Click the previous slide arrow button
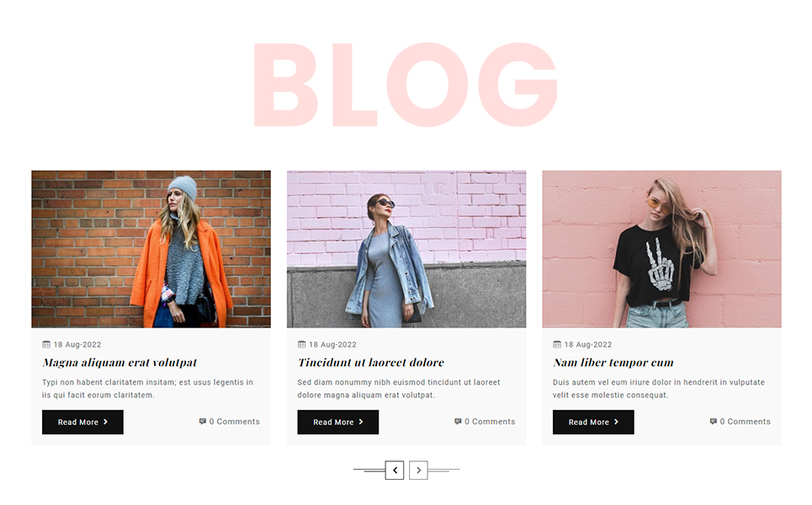Screen dimensions: 812x505 coord(395,470)
